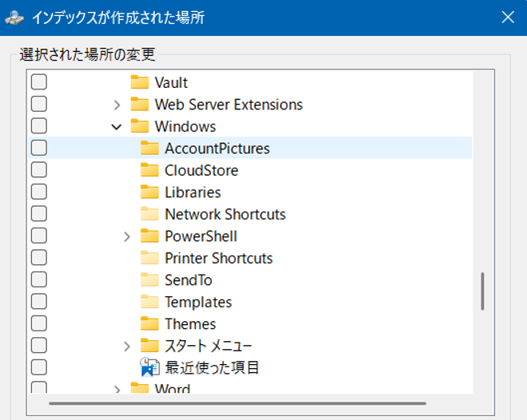Click the スタート メニュー folder icon
Image resolution: width=527 pixels, height=420 pixels.
149,346
